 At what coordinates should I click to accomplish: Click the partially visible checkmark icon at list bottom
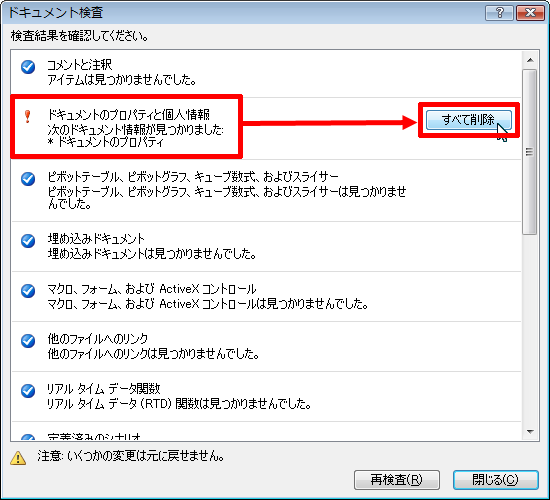(28, 438)
